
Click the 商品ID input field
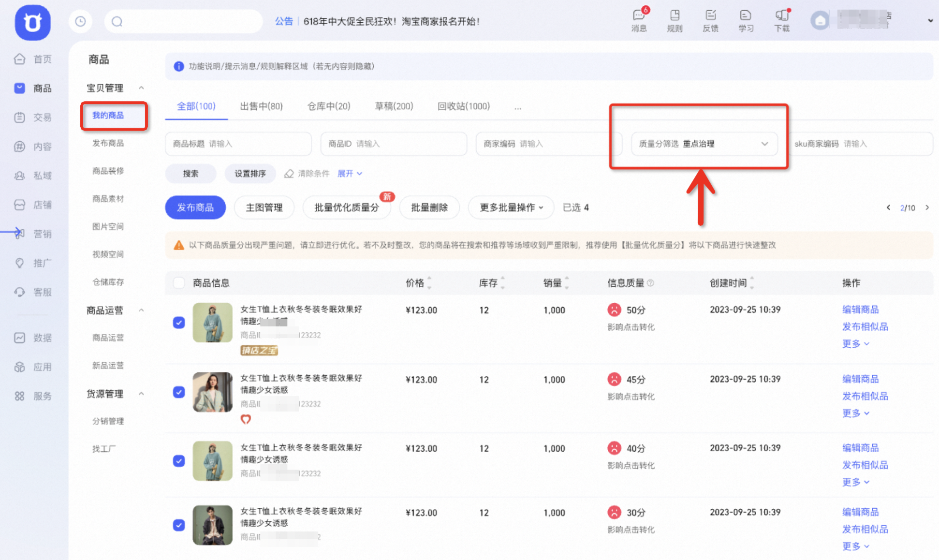394,144
